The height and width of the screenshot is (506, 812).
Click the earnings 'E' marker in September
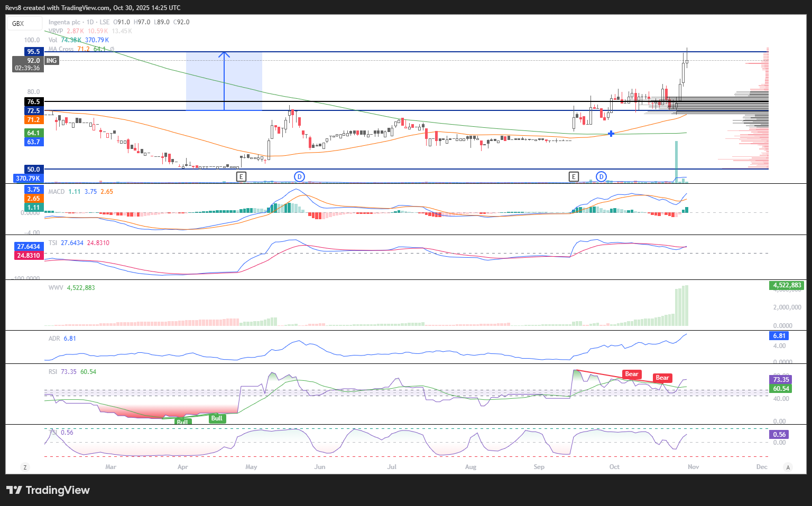pos(574,176)
